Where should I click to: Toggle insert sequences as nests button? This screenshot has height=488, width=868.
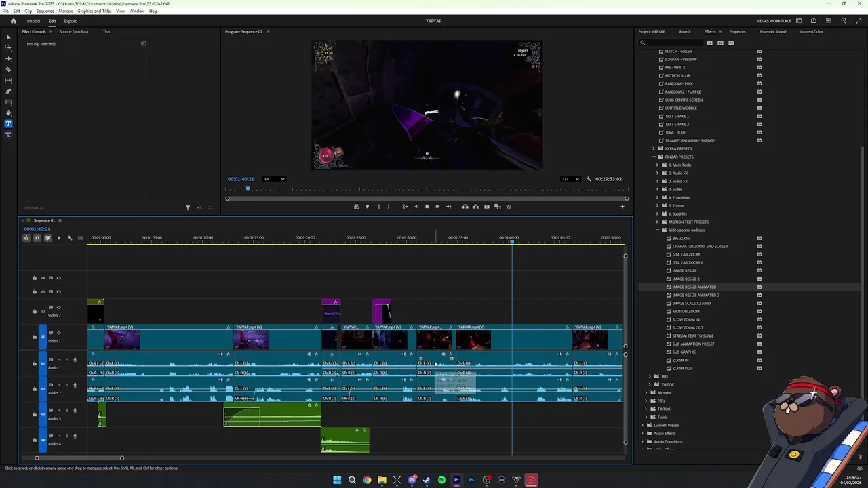26,237
